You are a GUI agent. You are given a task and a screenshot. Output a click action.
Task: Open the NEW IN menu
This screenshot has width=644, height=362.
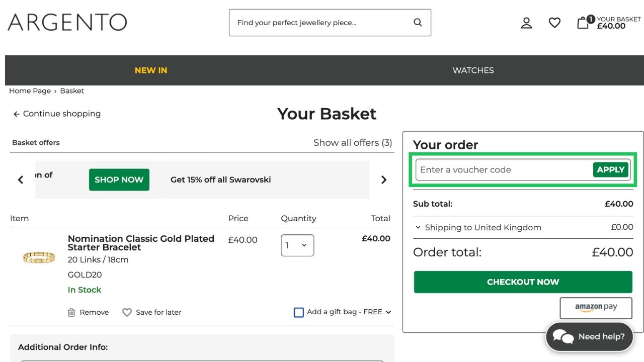coord(151,70)
